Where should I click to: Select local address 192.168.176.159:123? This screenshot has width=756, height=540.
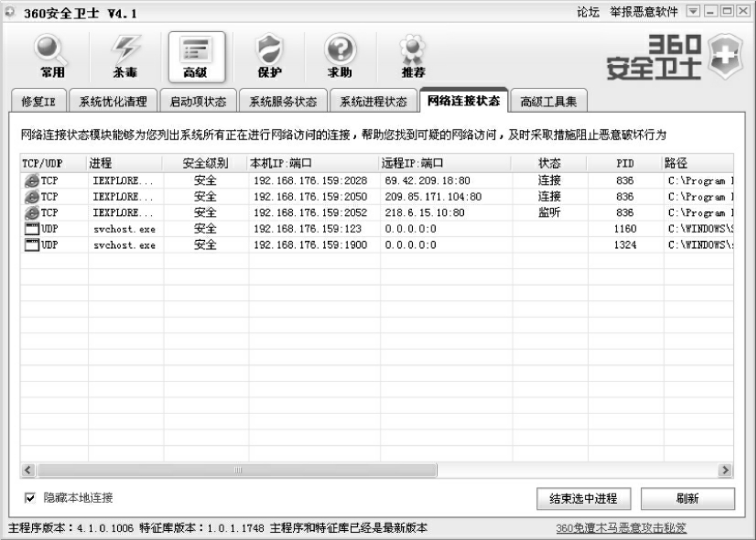click(x=308, y=229)
